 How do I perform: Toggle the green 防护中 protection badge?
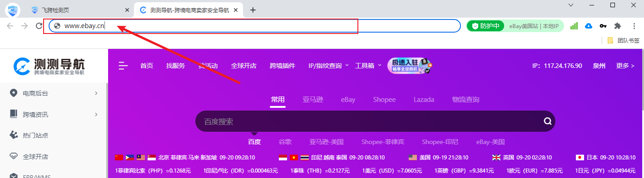pyautogui.click(x=485, y=26)
